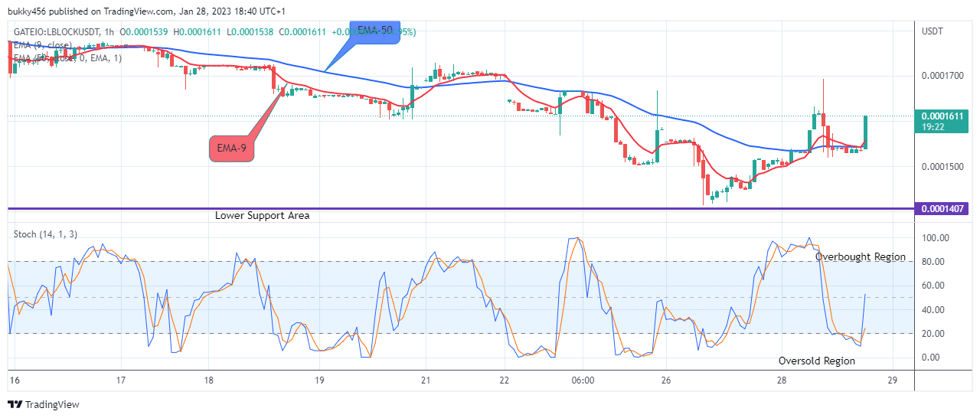
Task: Click date 17 on time axis
Action: pyautogui.click(x=120, y=380)
